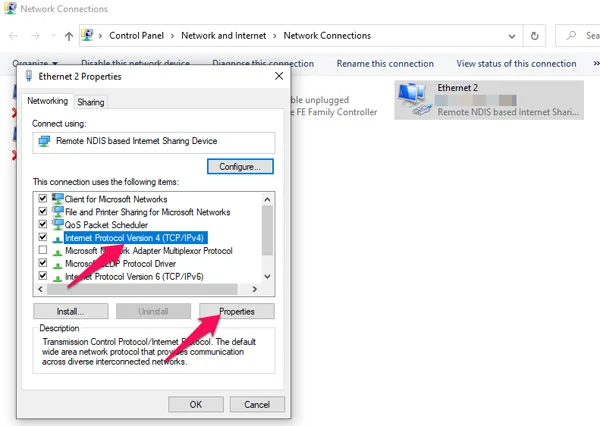Toggle Internet Protocol Version 6 checkbox
The image size is (600, 426).
[x=43, y=276]
